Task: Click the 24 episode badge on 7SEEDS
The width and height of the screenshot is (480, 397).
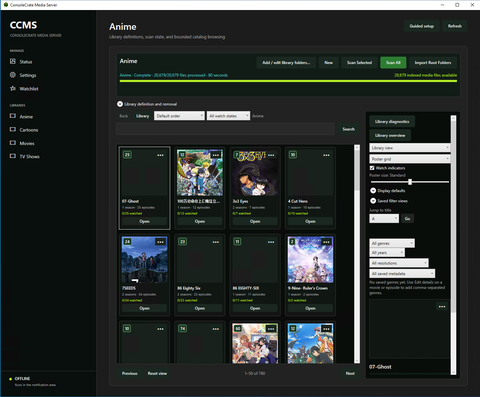Action: pos(127,242)
